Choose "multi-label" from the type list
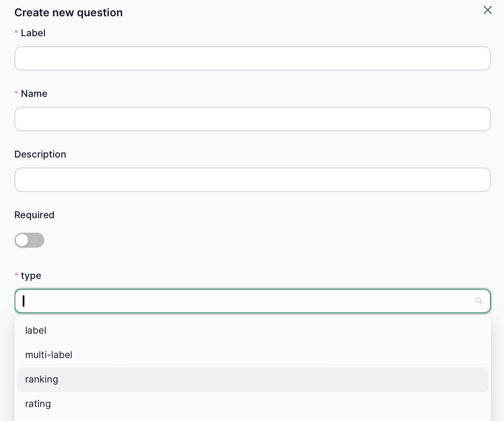The image size is (504, 421). [48, 355]
